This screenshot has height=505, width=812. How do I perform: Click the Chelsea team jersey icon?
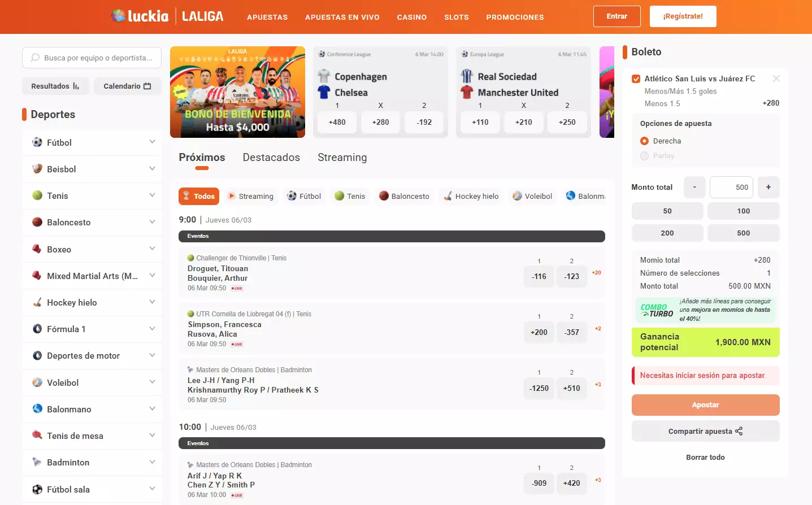coord(324,92)
